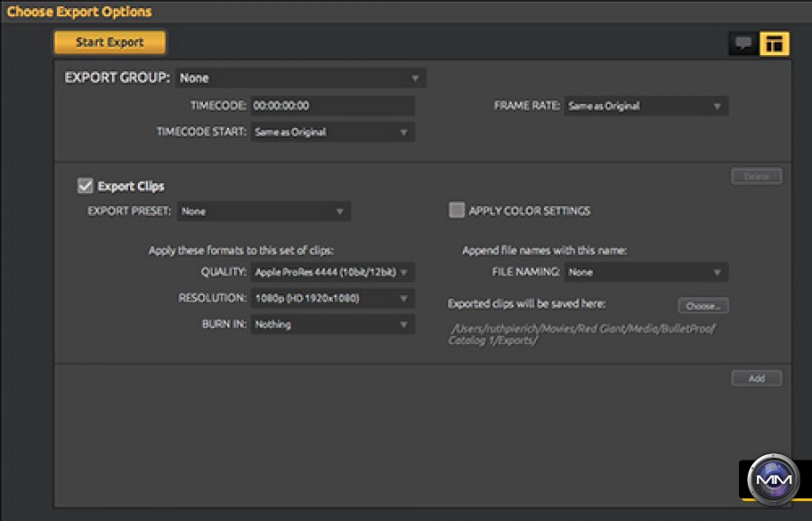Click the Add button
The width and height of the screenshot is (812, 521).
point(756,378)
